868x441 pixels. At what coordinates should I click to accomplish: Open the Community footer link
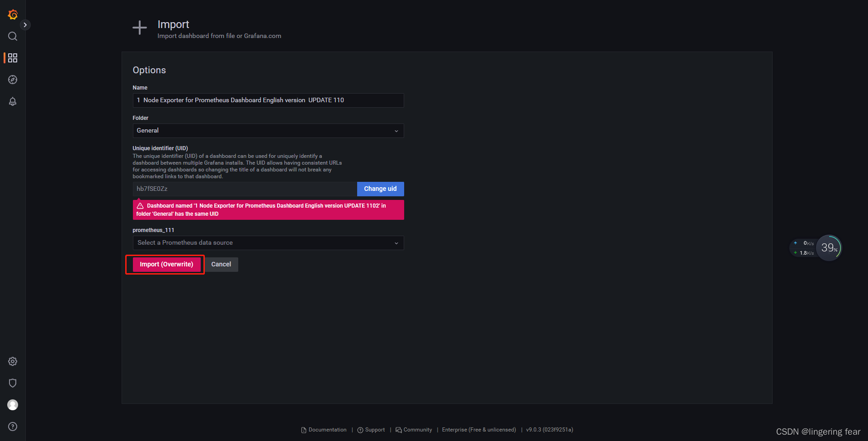417,429
